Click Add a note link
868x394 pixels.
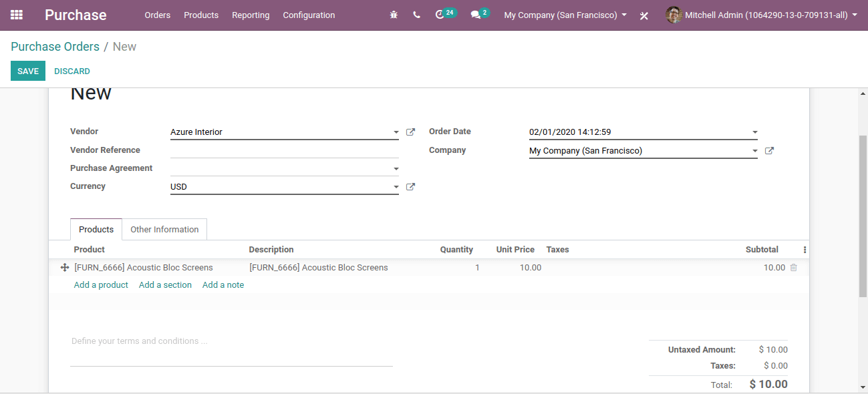point(223,284)
